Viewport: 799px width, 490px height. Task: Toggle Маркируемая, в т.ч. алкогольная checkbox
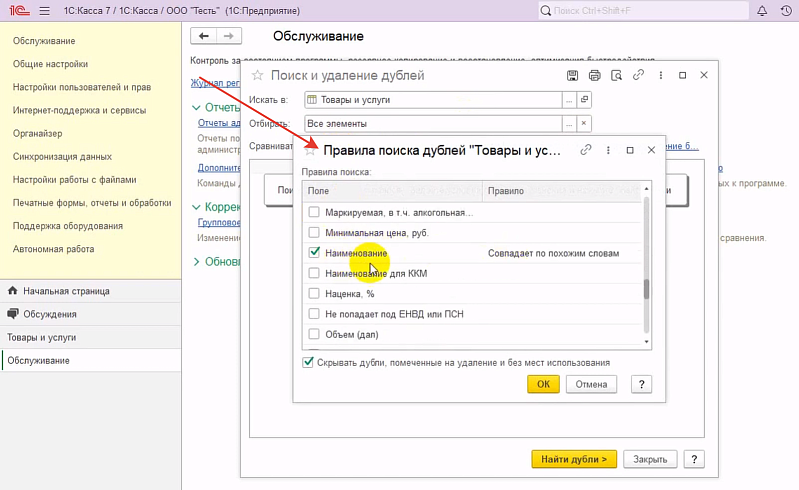314,212
